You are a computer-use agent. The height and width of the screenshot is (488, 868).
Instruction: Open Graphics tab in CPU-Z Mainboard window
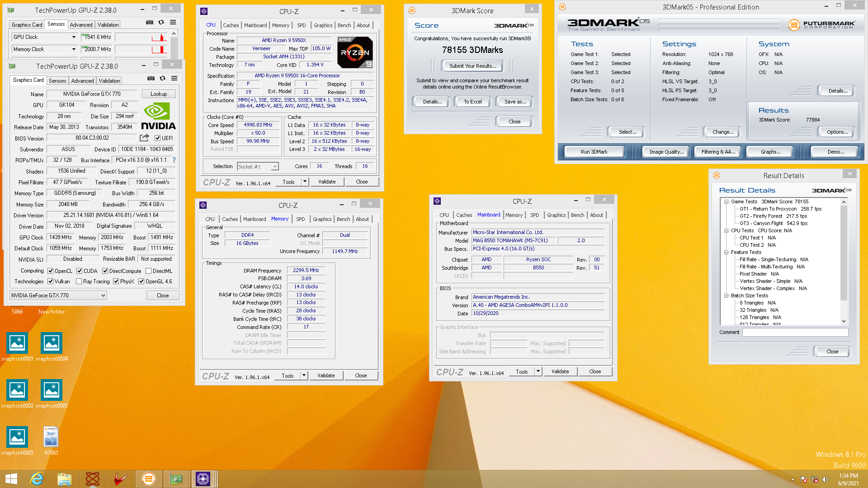[556, 215]
